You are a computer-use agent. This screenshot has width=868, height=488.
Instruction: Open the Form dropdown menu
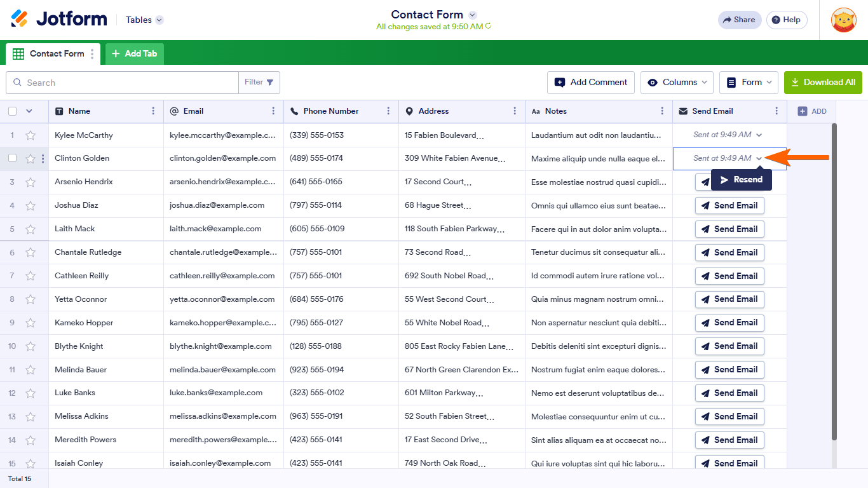750,83
